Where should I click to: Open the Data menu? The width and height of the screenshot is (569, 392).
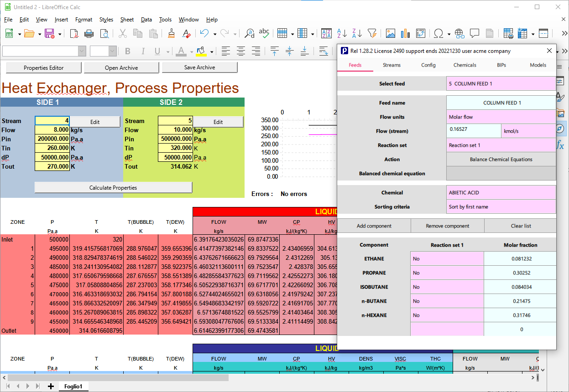[x=146, y=20]
